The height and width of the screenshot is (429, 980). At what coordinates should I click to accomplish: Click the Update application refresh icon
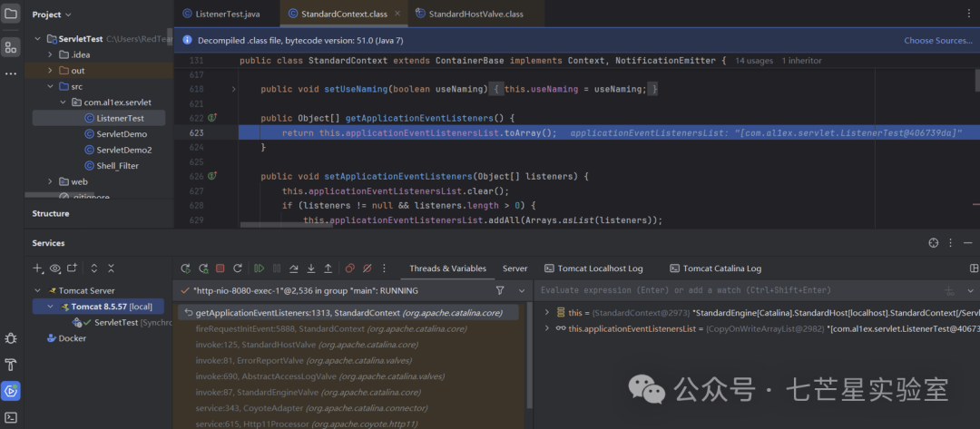click(x=238, y=268)
